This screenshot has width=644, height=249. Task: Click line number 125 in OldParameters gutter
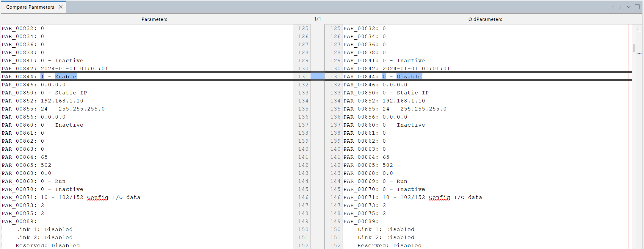click(335, 28)
